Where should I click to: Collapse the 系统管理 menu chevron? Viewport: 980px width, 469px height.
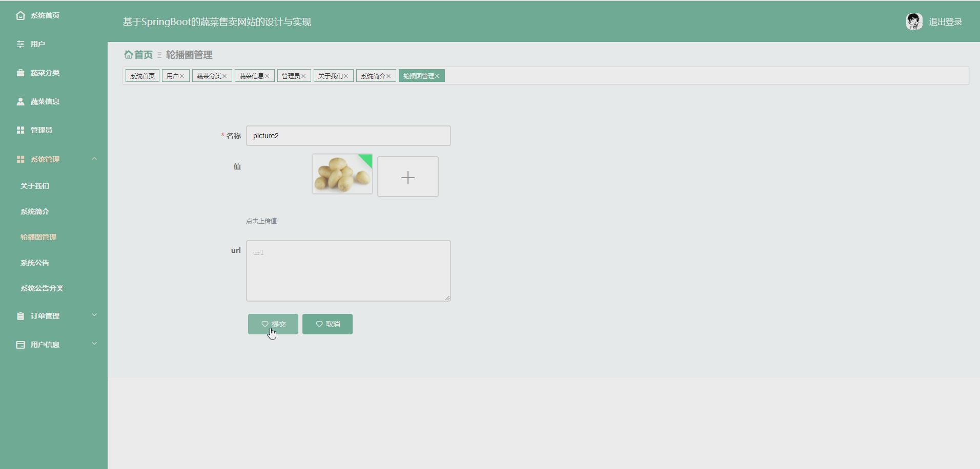pos(94,159)
